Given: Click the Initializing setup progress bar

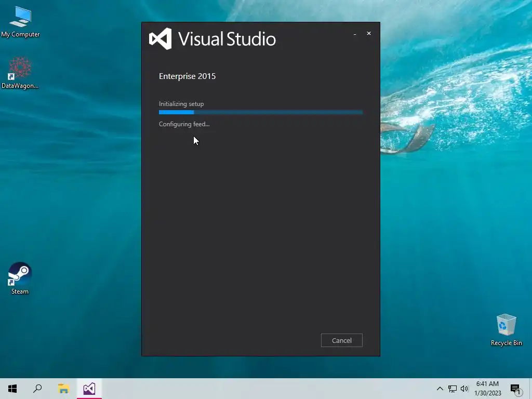Looking at the screenshot, I should [x=261, y=112].
